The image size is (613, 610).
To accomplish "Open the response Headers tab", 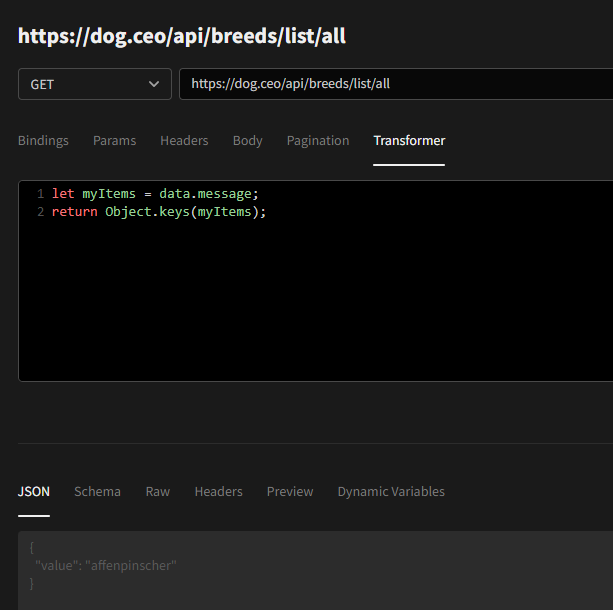I will pos(219,492).
